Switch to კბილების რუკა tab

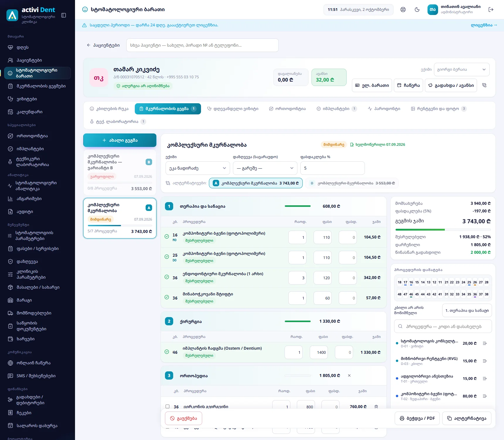[109, 109]
